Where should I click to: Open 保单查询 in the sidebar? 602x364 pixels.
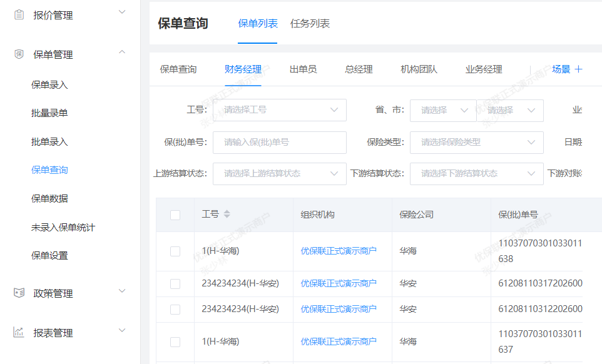[49, 170]
